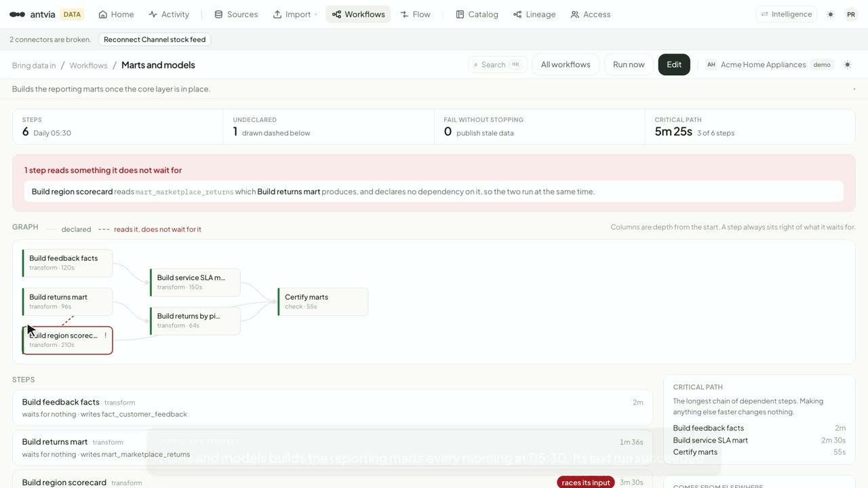This screenshot has height=488, width=868.
Task: Open the Lineage page
Action: click(x=534, y=14)
